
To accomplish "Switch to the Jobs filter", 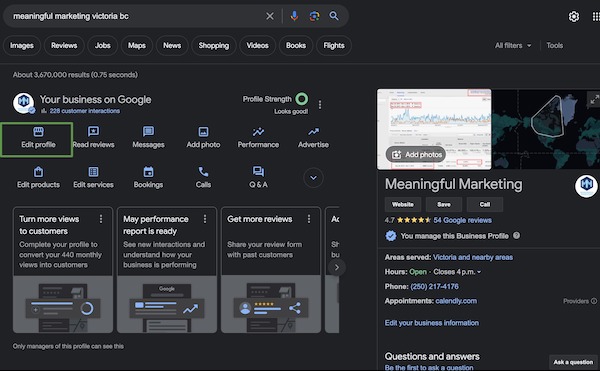I will (x=103, y=46).
